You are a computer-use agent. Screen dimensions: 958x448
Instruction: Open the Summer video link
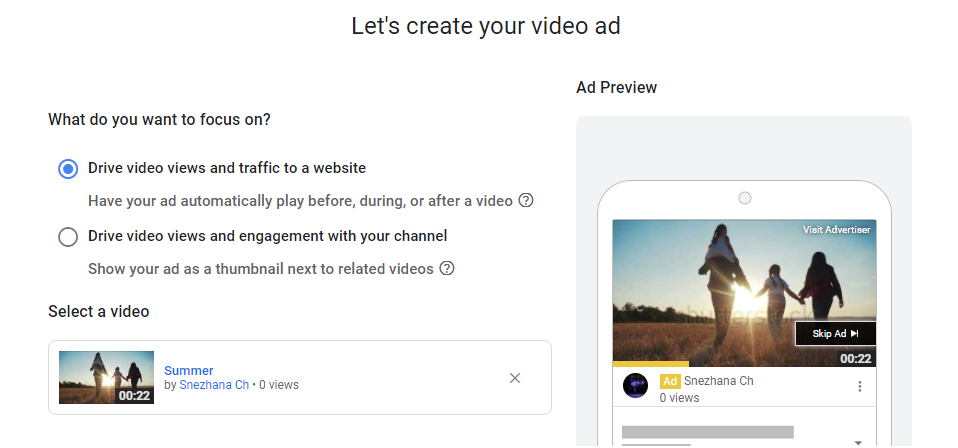pyautogui.click(x=189, y=370)
